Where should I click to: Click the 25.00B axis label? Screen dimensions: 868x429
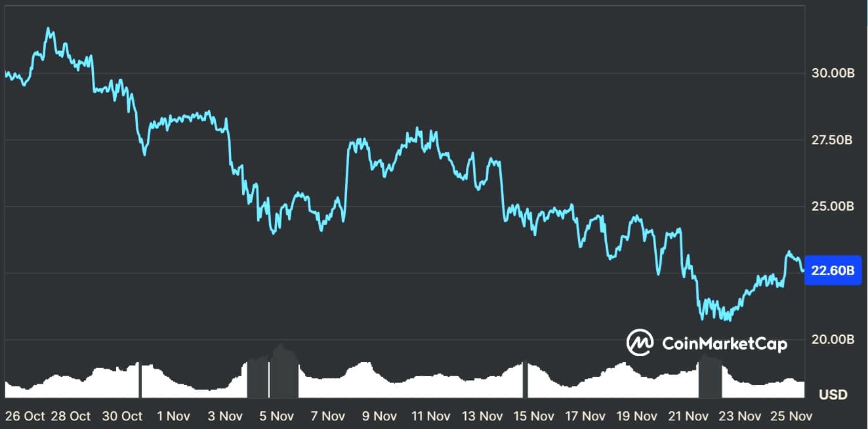(833, 207)
